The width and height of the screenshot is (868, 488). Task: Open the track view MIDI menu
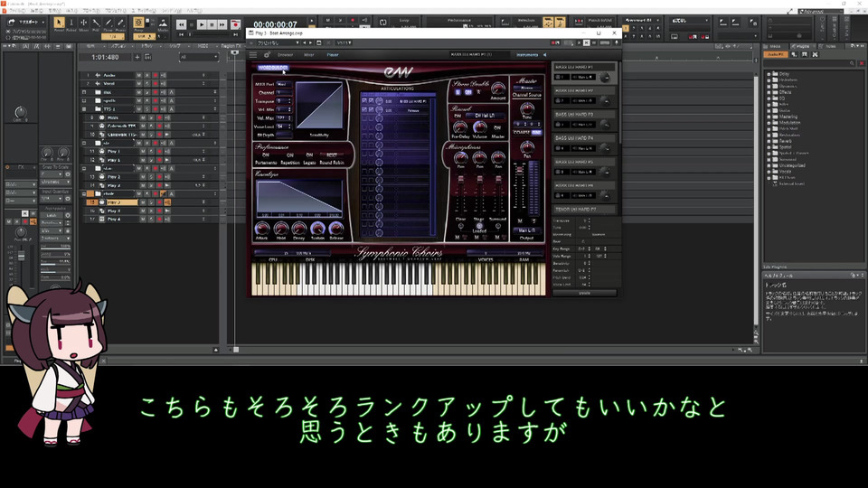tap(203, 46)
